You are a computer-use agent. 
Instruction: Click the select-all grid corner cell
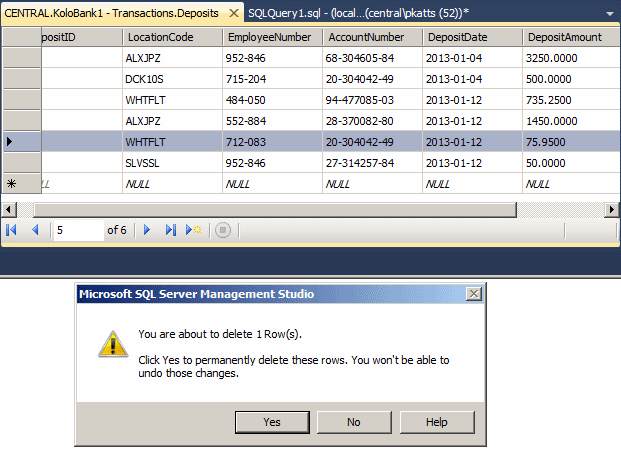22,37
